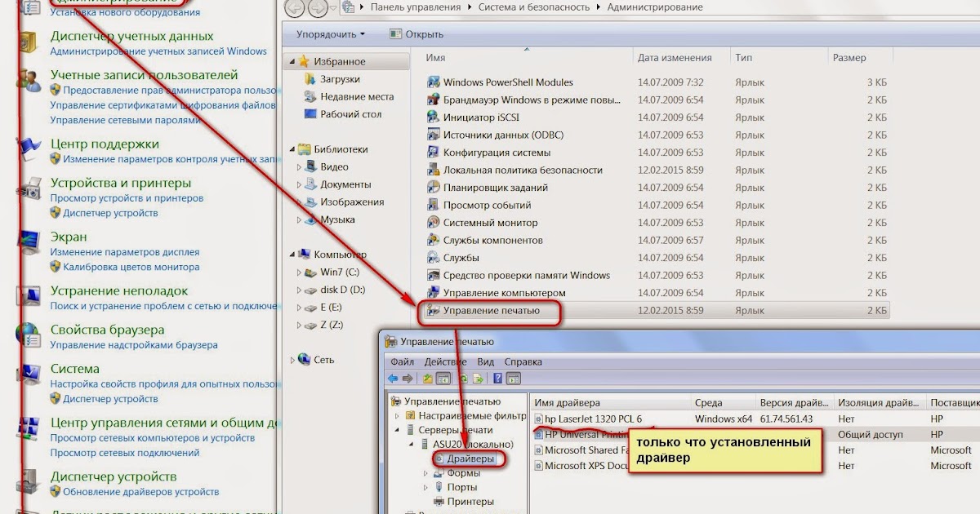Click Forward arrow in Управление печатью toolbar
The image size is (980, 514).
(407, 379)
